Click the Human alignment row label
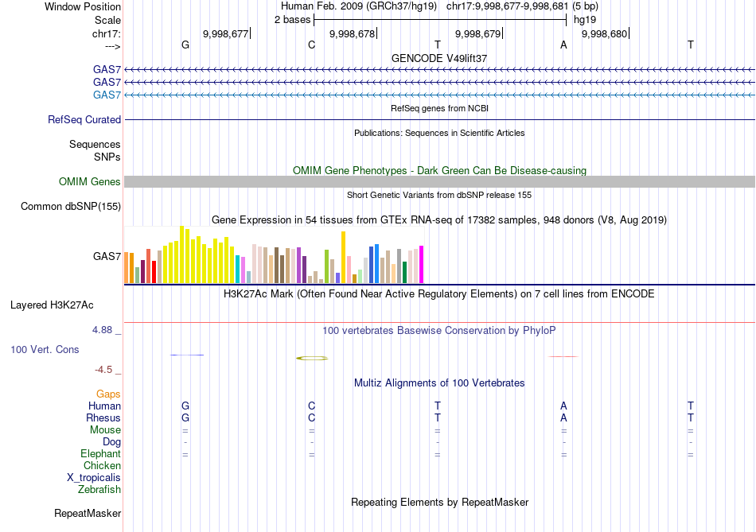Viewport: 756px width, 532px height. pyautogui.click(x=104, y=406)
